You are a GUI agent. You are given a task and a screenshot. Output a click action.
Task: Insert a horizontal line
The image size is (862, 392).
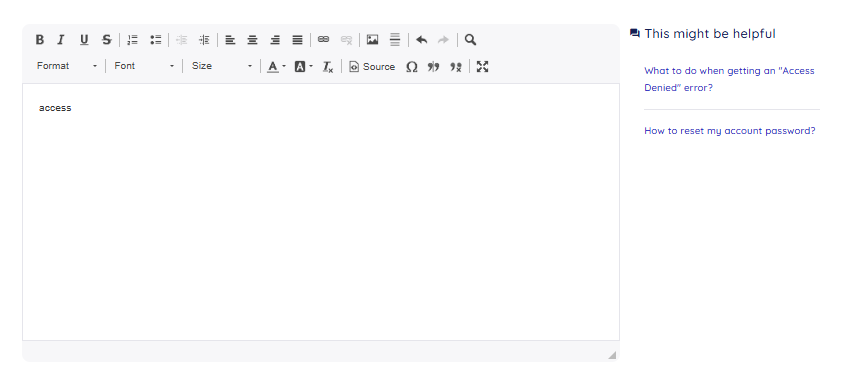click(x=395, y=40)
